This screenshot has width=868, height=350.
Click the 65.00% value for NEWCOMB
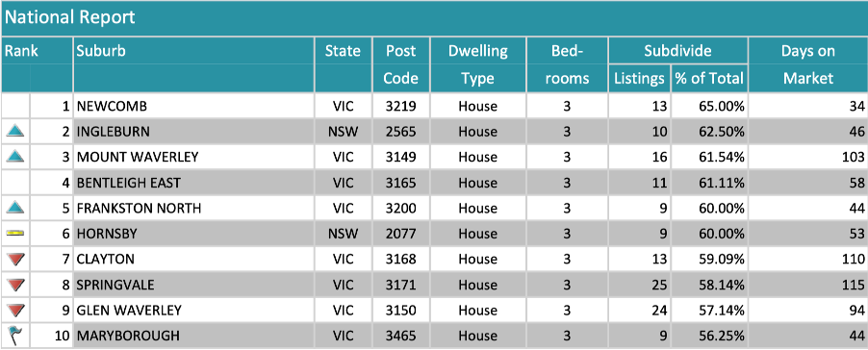pos(720,106)
